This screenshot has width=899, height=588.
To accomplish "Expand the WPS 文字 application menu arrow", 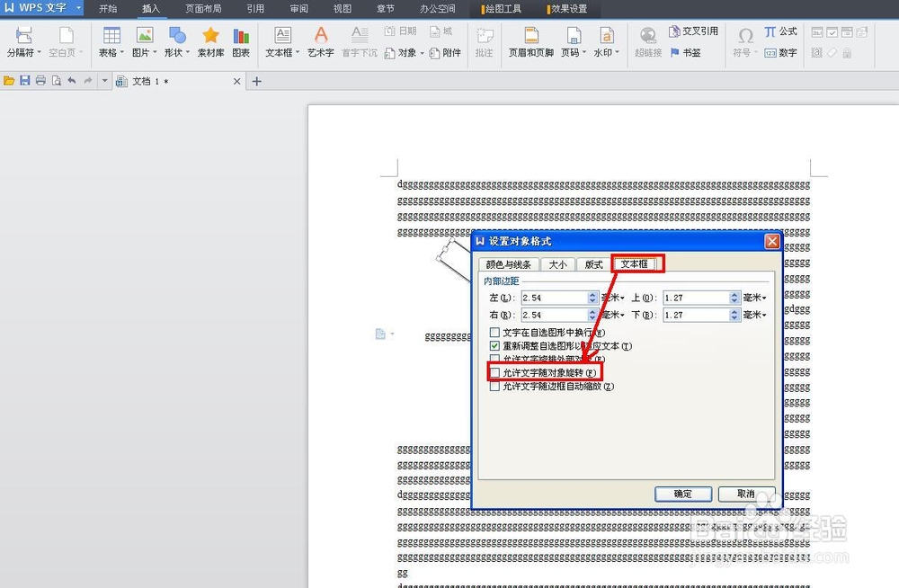I will point(78,8).
